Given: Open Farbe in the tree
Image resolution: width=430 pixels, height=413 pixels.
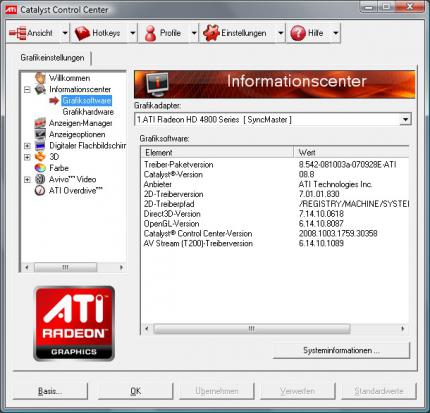Looking at the screenshot, I should click(x=59, y=168).
